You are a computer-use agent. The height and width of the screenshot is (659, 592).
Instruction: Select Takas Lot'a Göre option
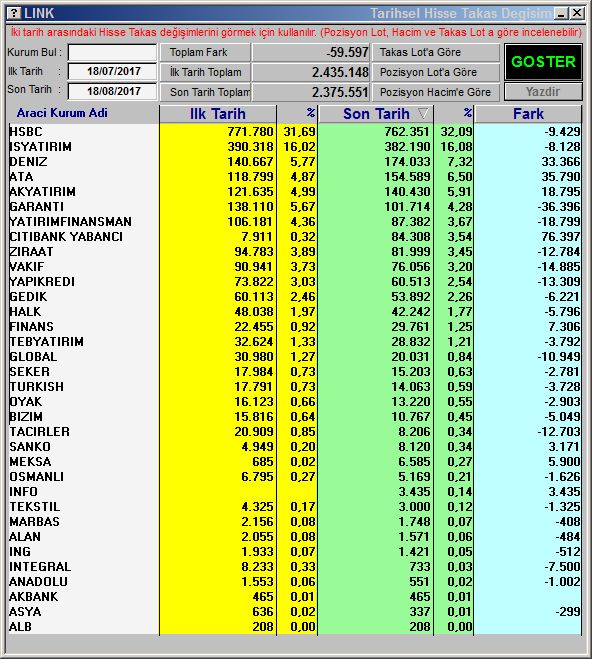(x=436, y=53)
